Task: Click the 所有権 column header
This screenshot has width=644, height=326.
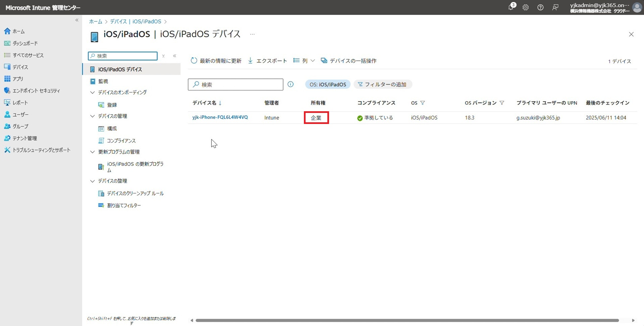Action: (318, 103)
